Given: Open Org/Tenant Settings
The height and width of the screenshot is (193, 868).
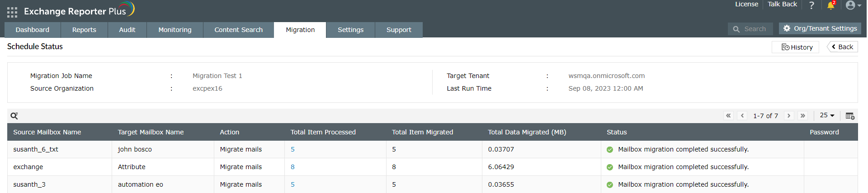Looking at the screenshot, I should (820, 28).
